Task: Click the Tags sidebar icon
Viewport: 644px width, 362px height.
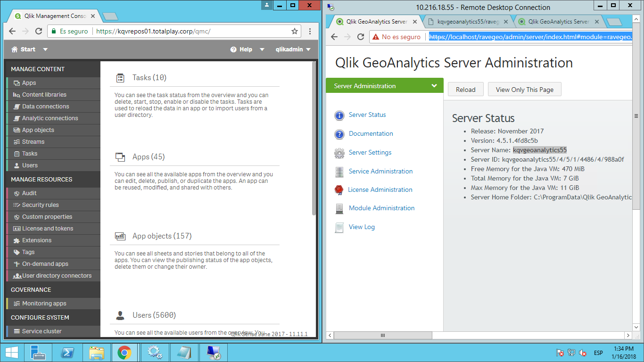Action: click(x=17, y=252)
